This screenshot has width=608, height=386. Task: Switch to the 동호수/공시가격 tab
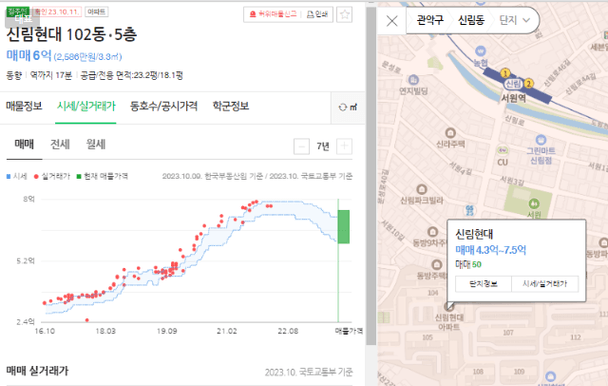click(x=164, y=106)
